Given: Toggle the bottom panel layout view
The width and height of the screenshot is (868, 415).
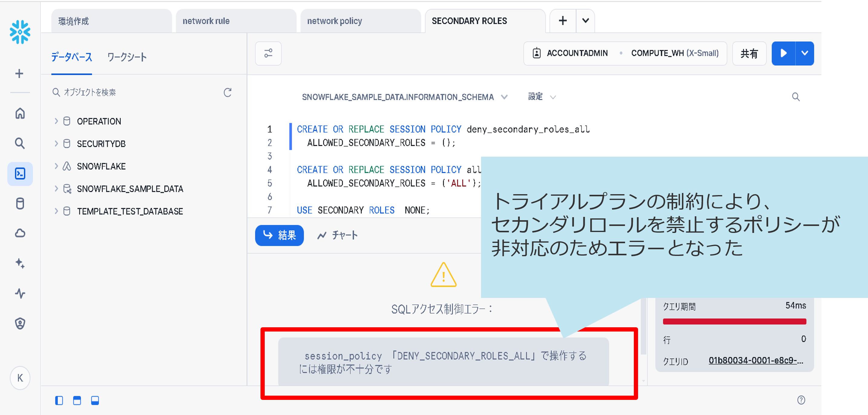Looking at the screenshot, I should click(95, 400).
